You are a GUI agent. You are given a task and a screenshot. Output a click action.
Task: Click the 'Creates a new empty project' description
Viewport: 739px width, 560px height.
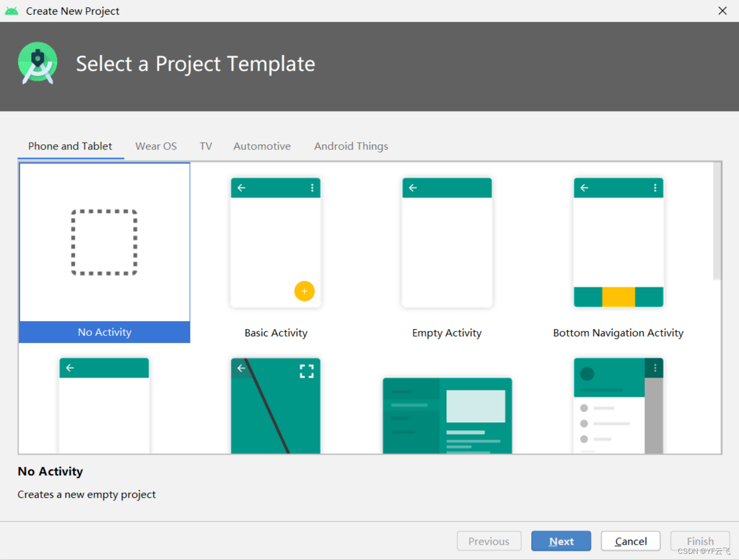[x=86, y=494]
